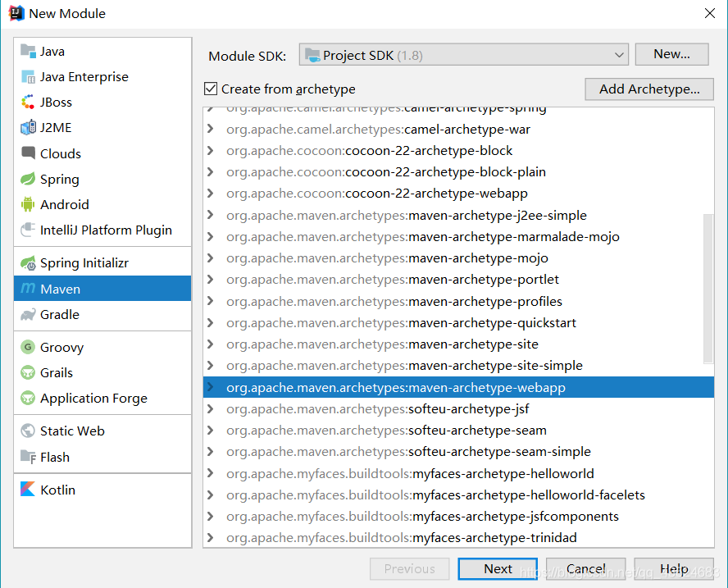The image size is (728, 588).
Task: Click the Java Enterprise icon
Action: 29,76
